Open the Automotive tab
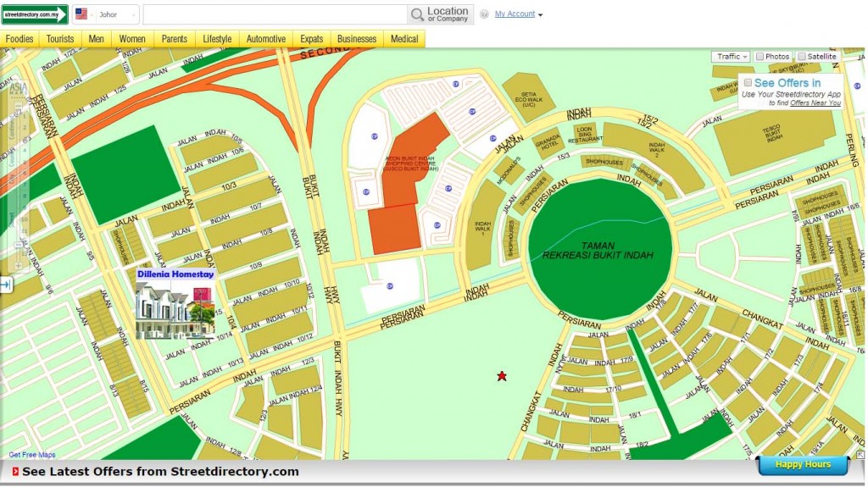The width and height of the screenshot is (868, 487). click(265, 39)
